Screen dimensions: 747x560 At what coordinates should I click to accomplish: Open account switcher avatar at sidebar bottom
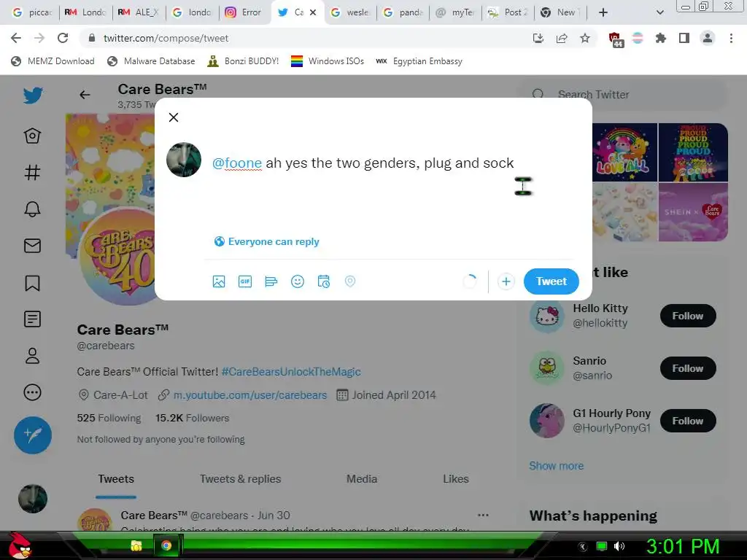tap(33, 499)
